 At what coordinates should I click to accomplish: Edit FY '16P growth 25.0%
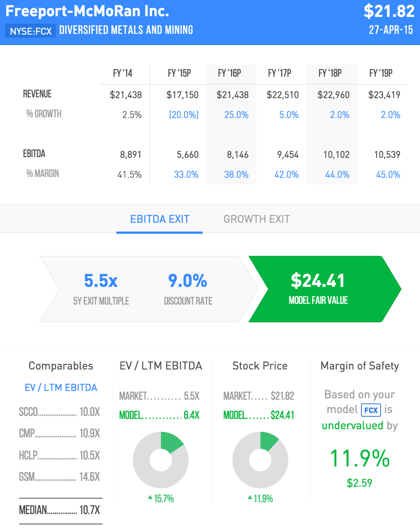236,115
